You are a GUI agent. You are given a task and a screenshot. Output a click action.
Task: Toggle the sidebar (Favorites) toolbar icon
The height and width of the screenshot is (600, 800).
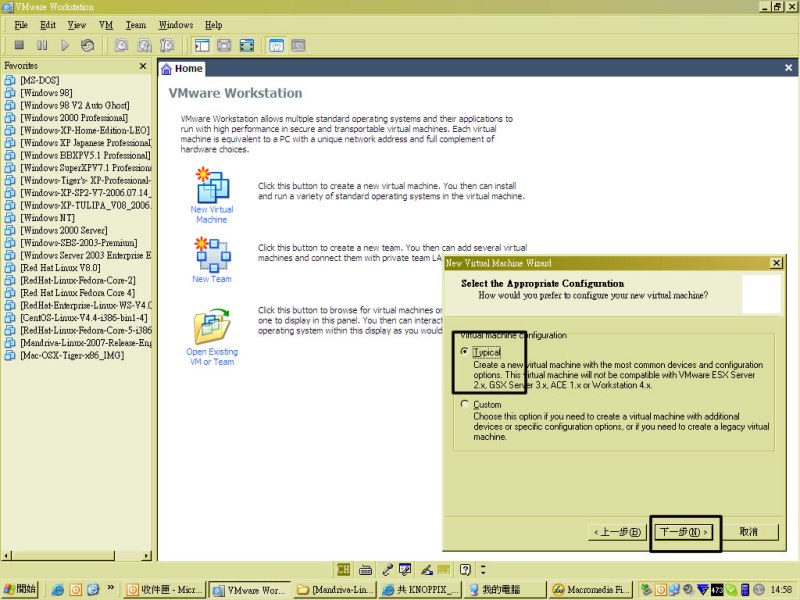point(202,45)
